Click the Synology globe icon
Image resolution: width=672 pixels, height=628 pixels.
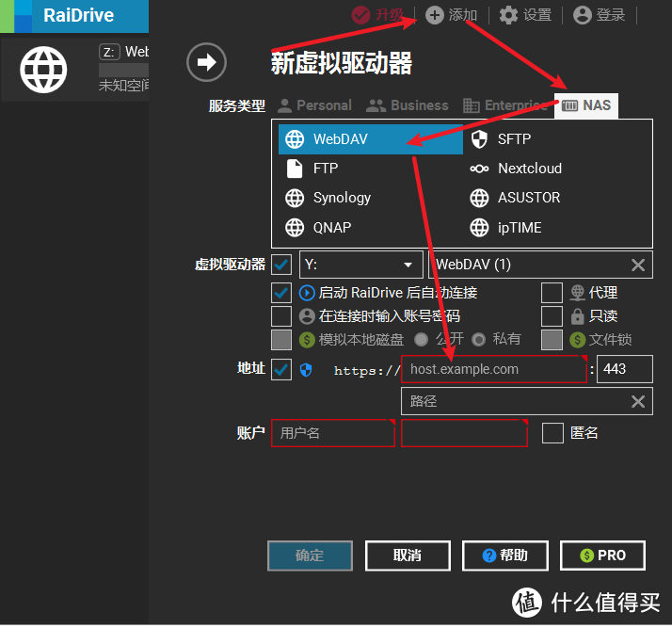click(295, 198)
